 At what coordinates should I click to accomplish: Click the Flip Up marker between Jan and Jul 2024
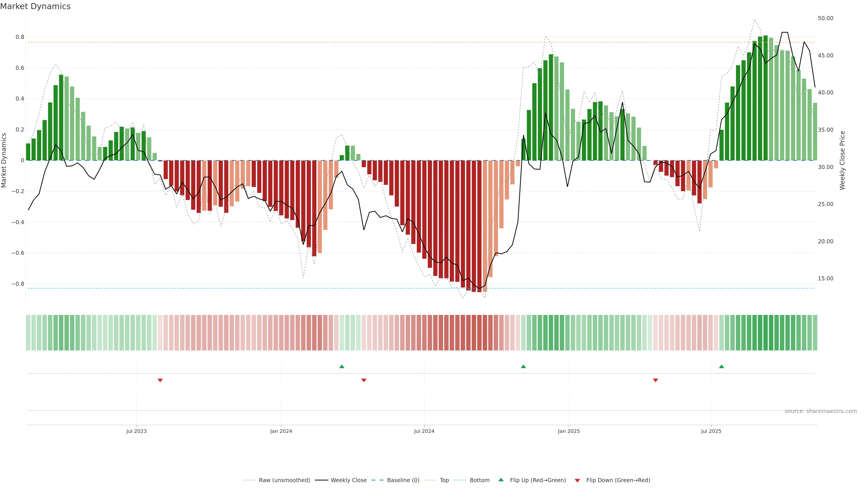point(342,366)
